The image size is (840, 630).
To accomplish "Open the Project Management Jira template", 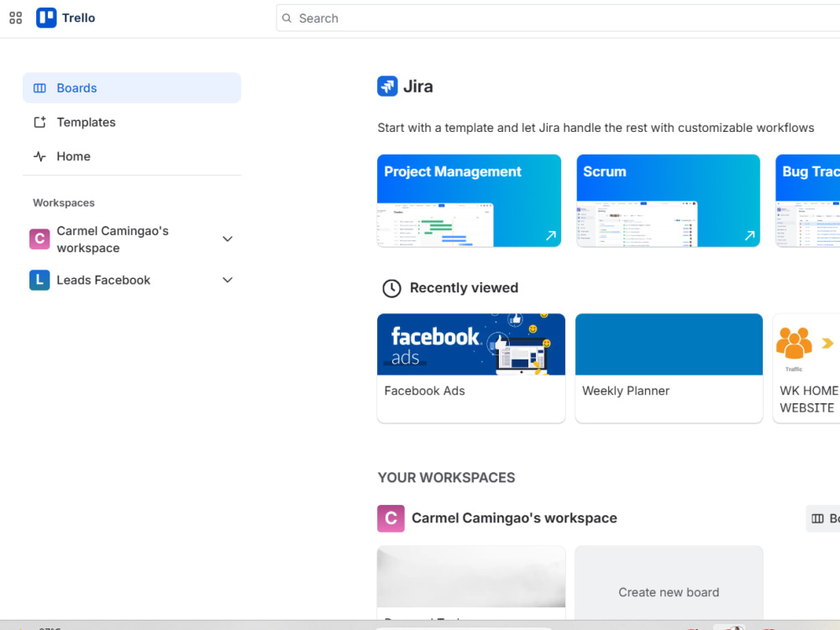I will click(470, 201).
